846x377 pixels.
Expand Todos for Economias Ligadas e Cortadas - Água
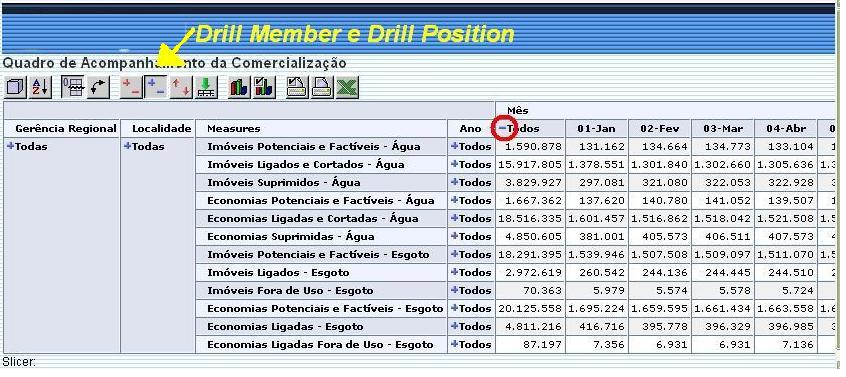[455, 218]
